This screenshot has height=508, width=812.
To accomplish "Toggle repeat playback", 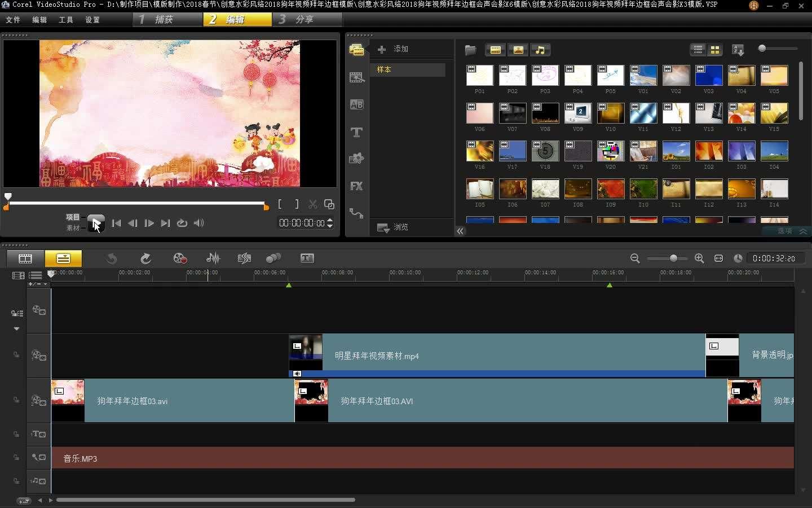I will tap(182, 223).
